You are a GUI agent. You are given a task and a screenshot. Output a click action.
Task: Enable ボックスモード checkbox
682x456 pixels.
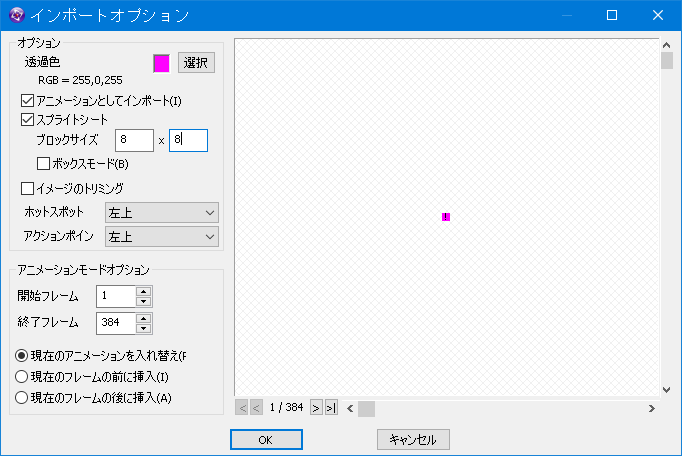[44, 164]
